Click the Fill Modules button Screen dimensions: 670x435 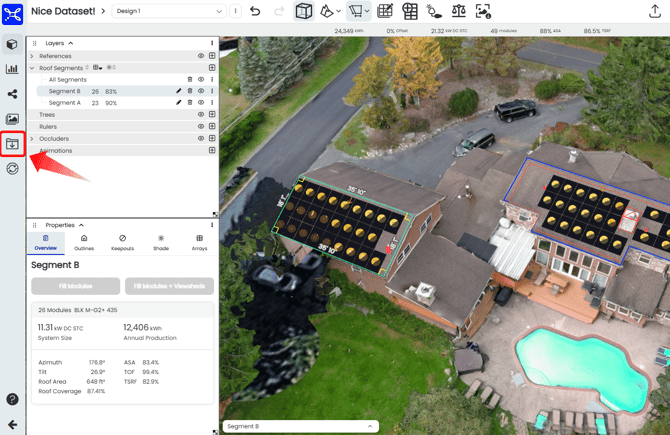tap(75, 286)
